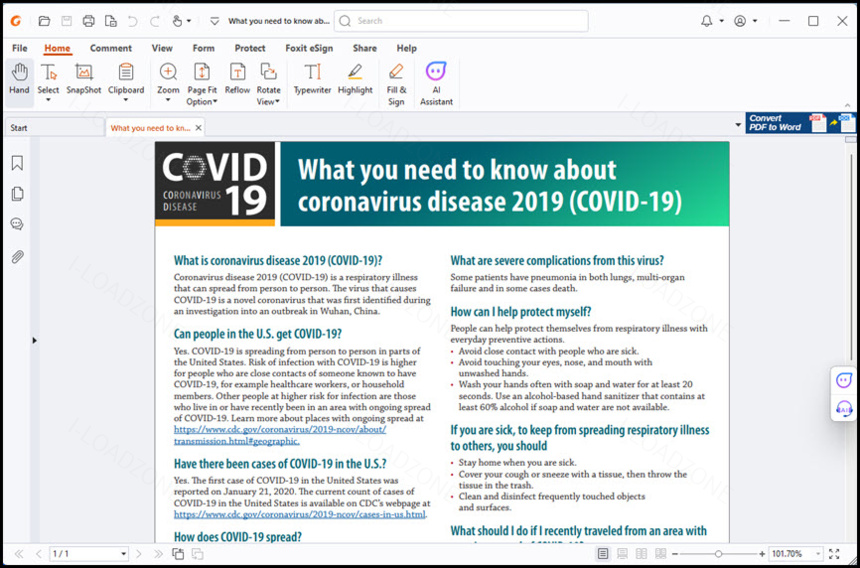Viewport: 860px width, 568px height.
Task: Enable Reflow view
Action: point(237,79)
